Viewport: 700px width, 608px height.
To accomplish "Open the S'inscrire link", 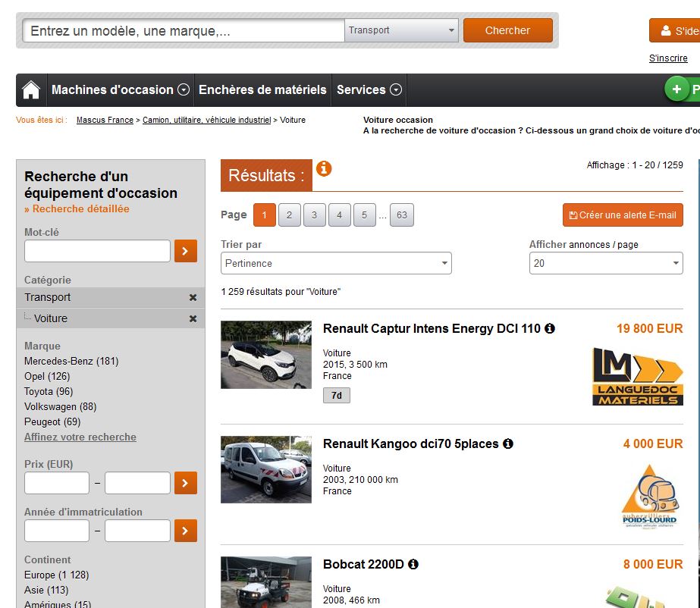I will [x=668, y=58].
